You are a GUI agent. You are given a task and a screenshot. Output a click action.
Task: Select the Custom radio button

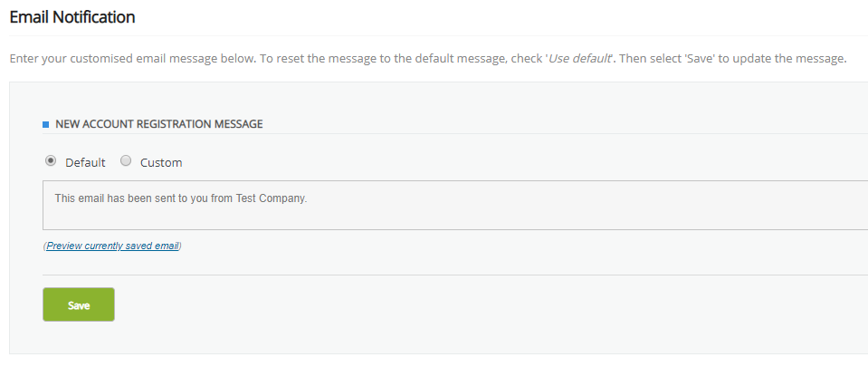[x=126, y=161]
